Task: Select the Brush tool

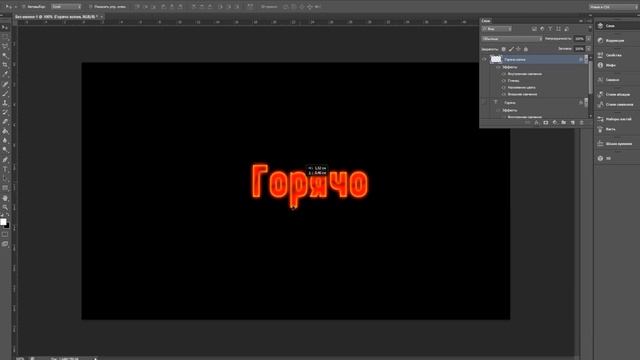Action: point(5,93)
